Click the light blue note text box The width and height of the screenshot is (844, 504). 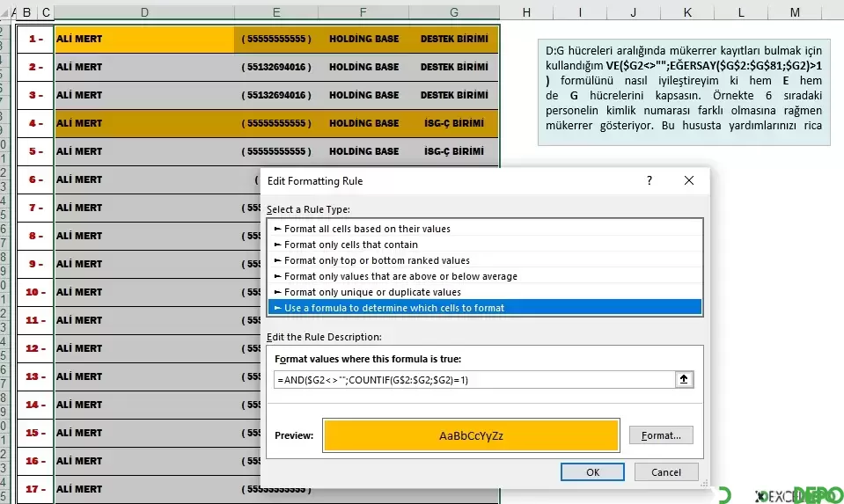click(684, 92)
